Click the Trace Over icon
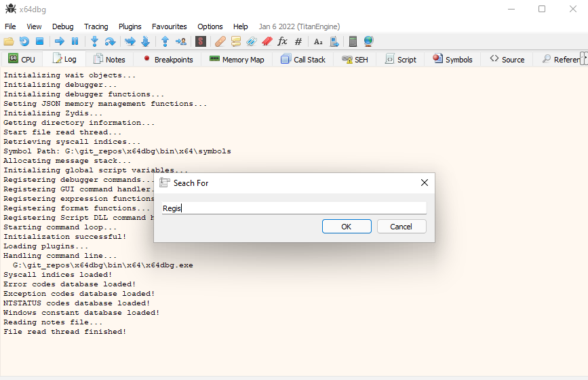 [x=146, y=41]
